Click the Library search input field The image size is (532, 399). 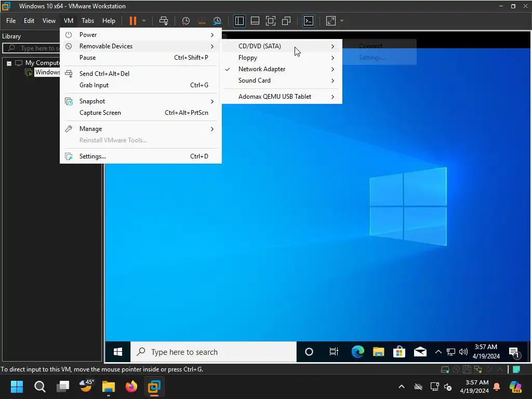[x=31, y=48]
